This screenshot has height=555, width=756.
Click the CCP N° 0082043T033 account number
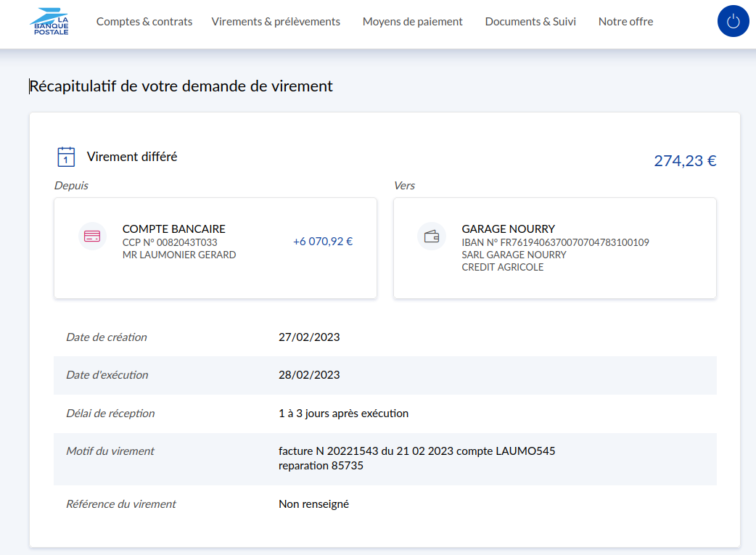[170, 242]
